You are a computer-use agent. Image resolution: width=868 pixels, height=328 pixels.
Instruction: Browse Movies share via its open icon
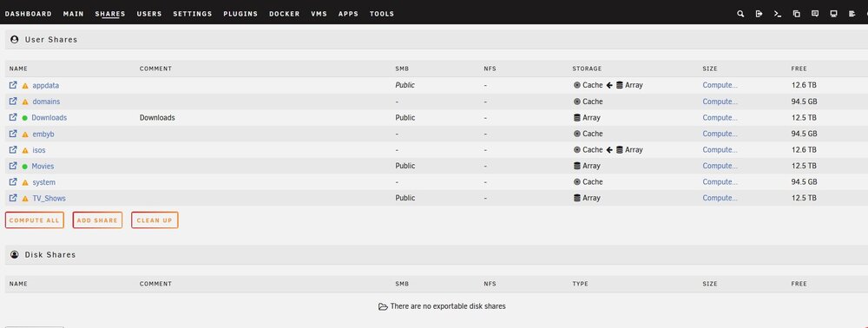pos(13,166)
